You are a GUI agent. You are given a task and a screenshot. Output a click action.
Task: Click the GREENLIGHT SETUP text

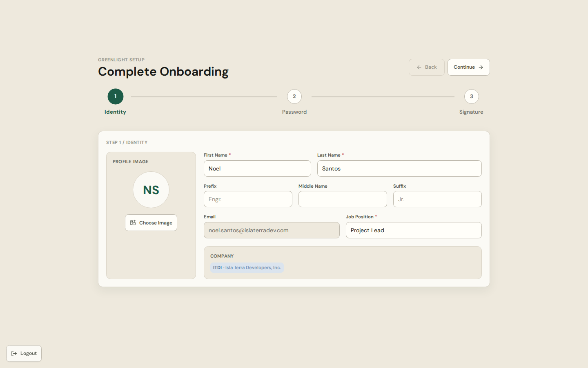(x=121, y=60)
